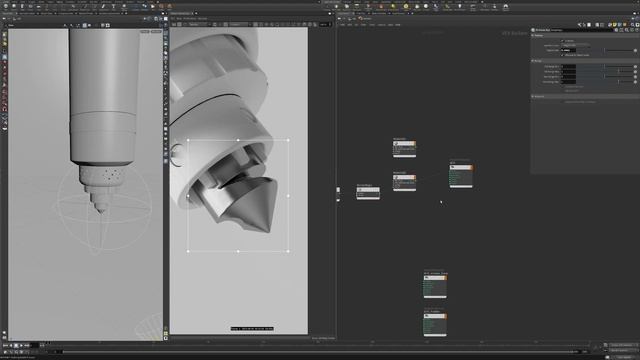Select the rightmost node, wired to the middle node
The height and width of the screenshot is (360, 640).
pyautogui.click(x=461, y=176)
